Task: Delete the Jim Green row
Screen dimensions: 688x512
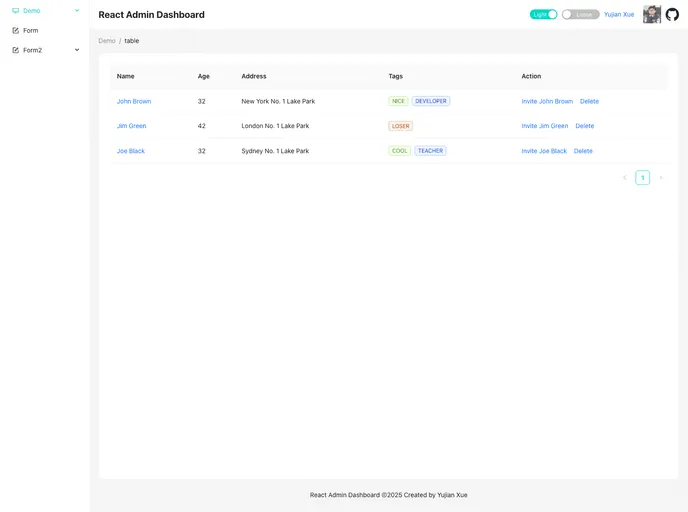Action: coord(584,126)
